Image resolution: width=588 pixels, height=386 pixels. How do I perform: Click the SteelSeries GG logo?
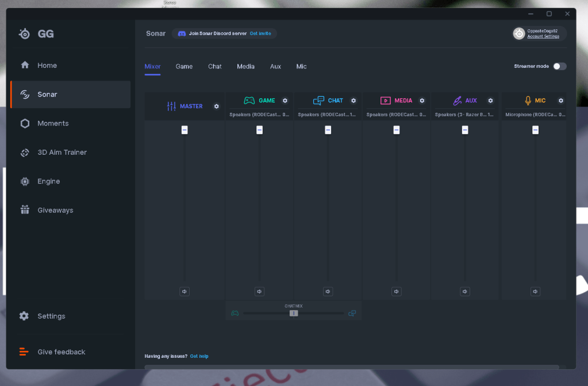(24, 34)
